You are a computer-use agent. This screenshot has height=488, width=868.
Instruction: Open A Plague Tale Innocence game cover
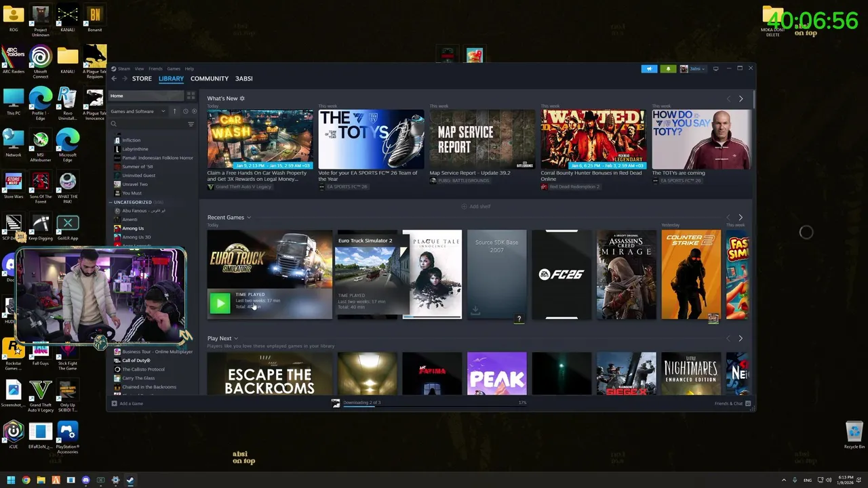coord(432,274)
